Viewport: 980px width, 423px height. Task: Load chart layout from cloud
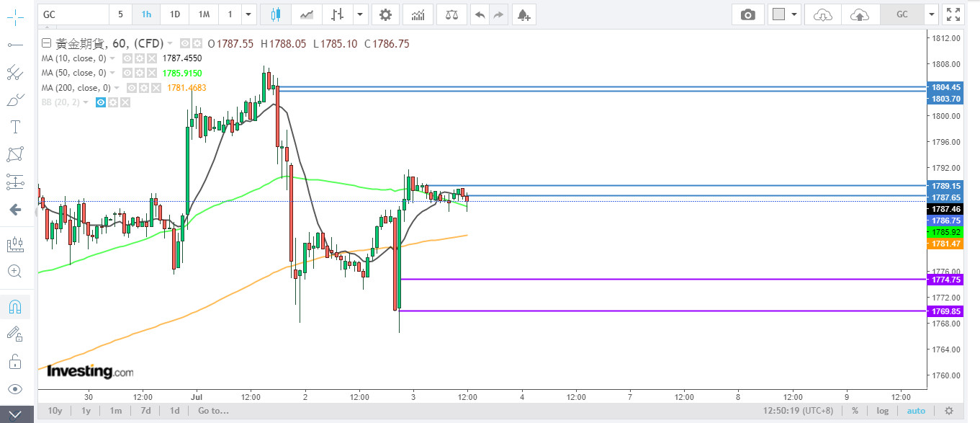822,14
